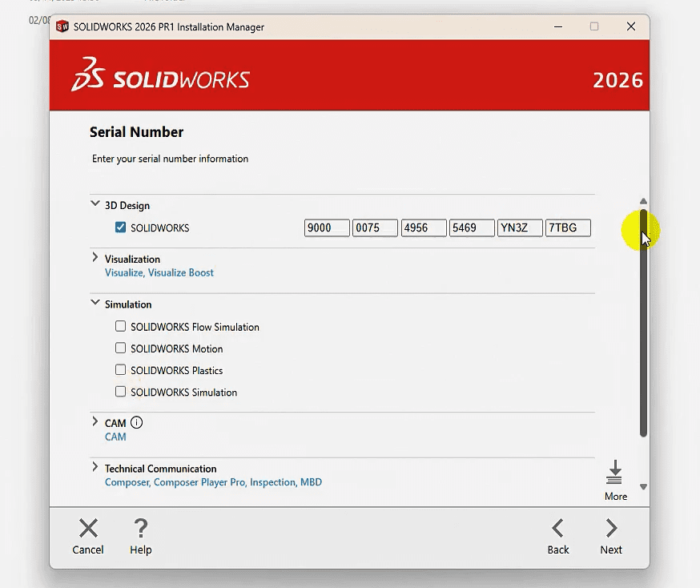700x588 pixels.
Task: Expand the Visualization section
Action: pos(95,257)
